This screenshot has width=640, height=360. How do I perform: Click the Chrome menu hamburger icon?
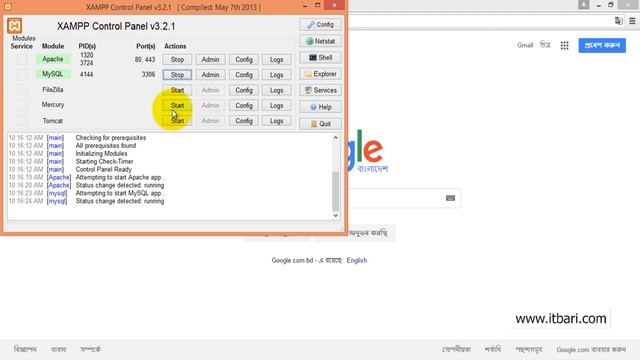pyautogui.click(x=632, y=21)
